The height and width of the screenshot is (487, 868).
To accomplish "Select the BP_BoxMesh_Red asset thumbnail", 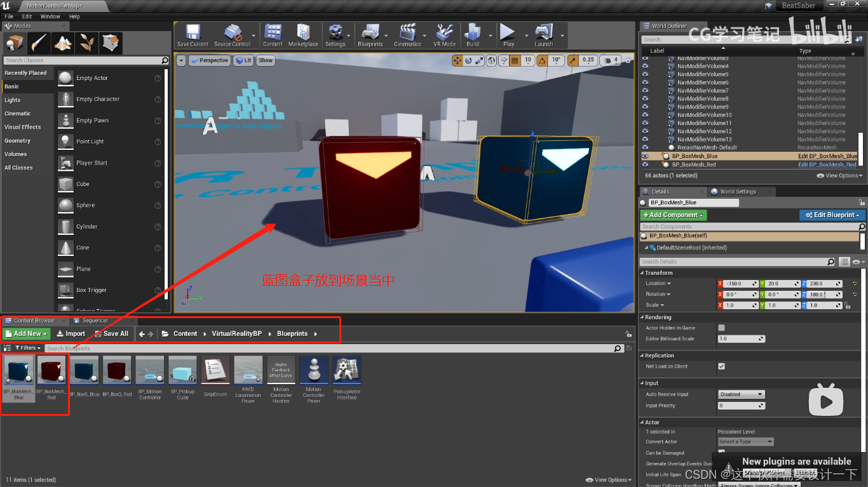I will (51, 370).
